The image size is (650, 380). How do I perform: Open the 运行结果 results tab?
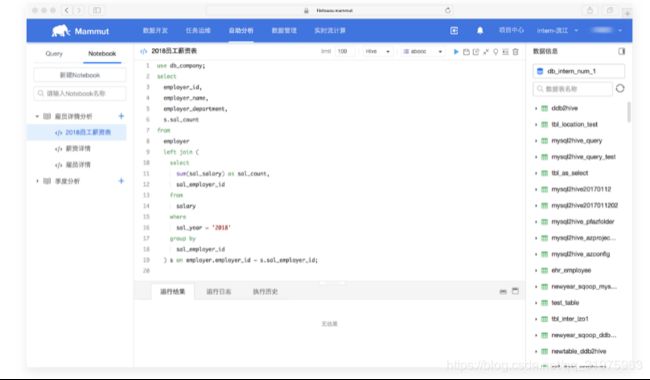click(x=173, y=292)
